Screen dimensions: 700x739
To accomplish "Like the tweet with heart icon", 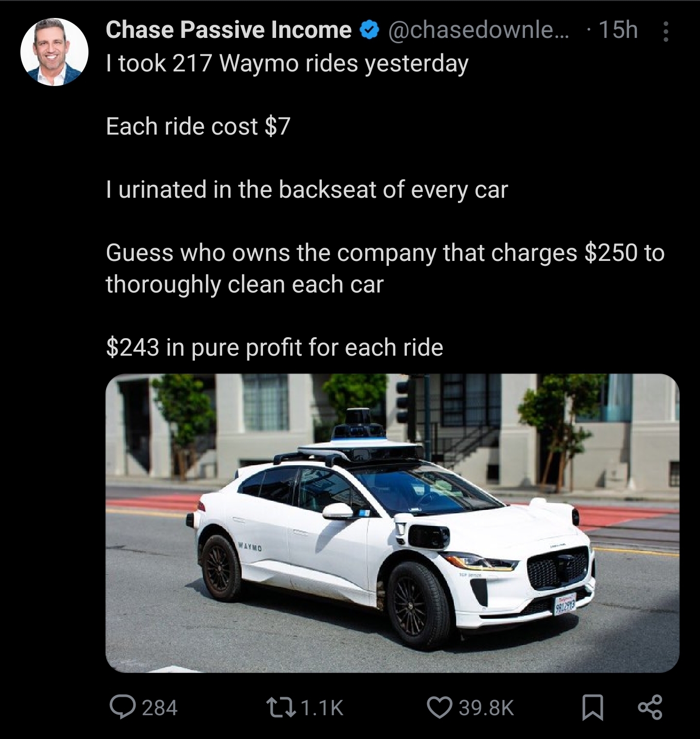I will pyautogui.click(x=440, y=707).
